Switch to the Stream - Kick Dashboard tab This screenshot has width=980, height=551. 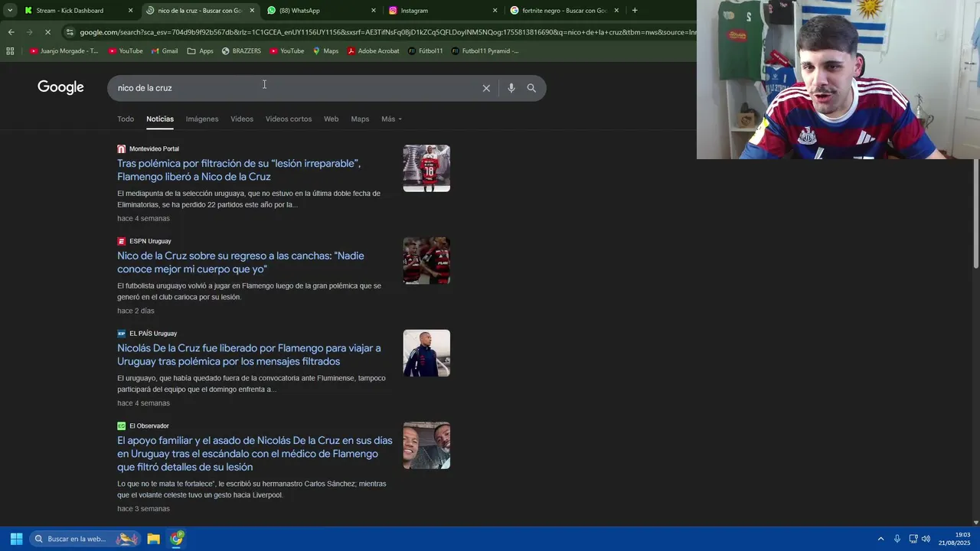70,11
